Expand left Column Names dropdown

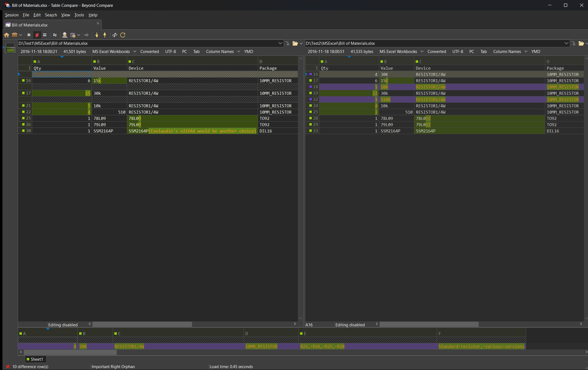coord(239,52)
